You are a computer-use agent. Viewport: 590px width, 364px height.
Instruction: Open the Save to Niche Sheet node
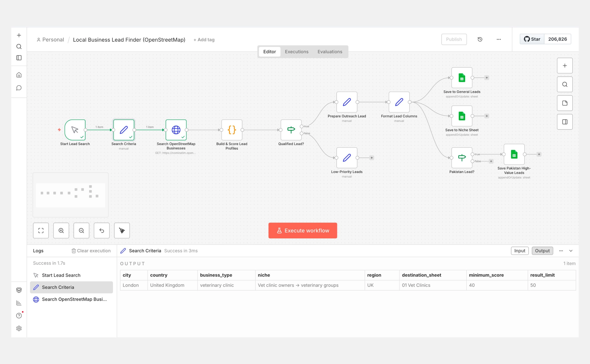point(462,116)
